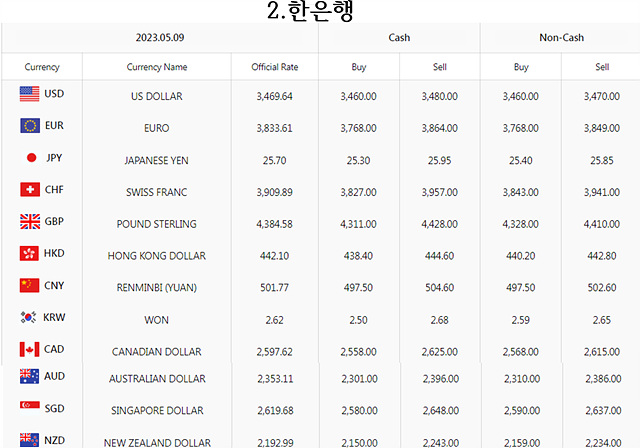The width and height of the screenshot is (640, 448).
Task: Click the European Union flag icon
Action: pos(30,126)
